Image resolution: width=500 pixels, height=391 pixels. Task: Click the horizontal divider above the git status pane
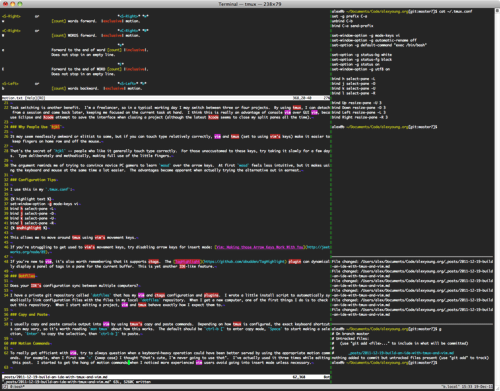pos(412,324)
